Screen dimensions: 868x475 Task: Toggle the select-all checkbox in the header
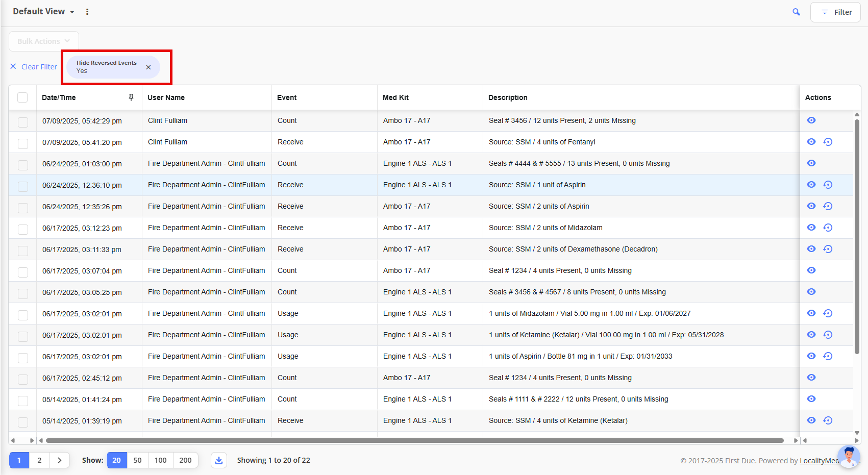tap(22, 97)
